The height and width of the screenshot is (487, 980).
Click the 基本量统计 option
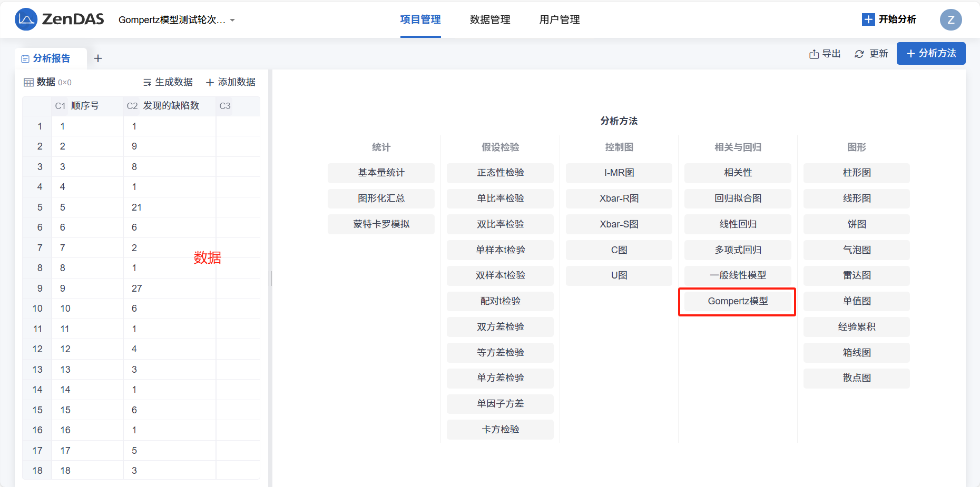(x=381, y=173)
